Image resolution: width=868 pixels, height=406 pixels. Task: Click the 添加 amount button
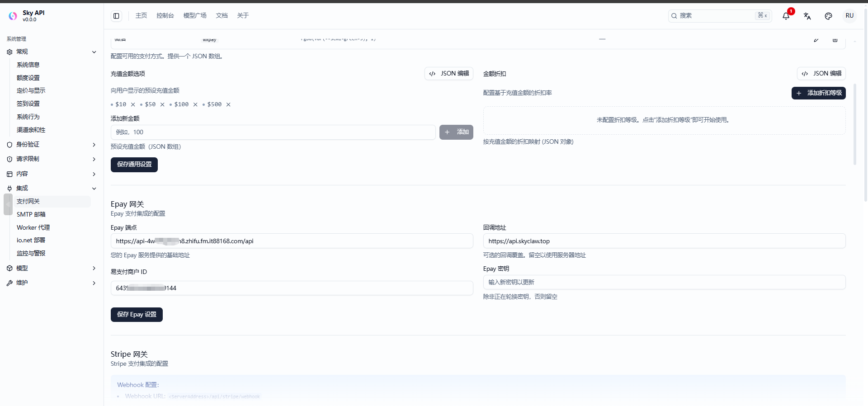click(456, 132)
